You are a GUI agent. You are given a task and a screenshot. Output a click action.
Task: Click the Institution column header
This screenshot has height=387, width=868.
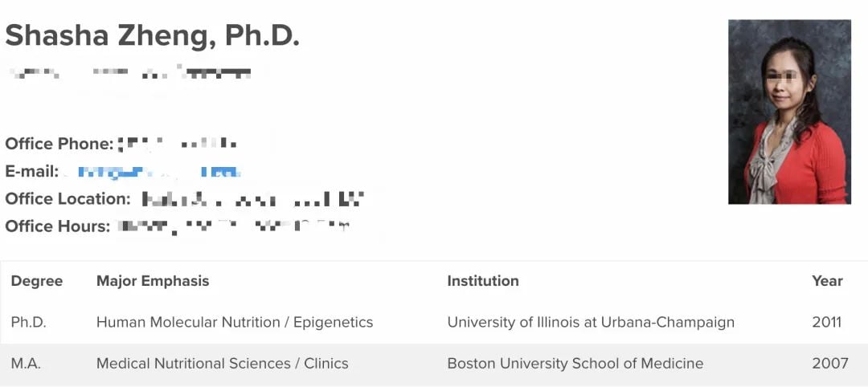483,281
